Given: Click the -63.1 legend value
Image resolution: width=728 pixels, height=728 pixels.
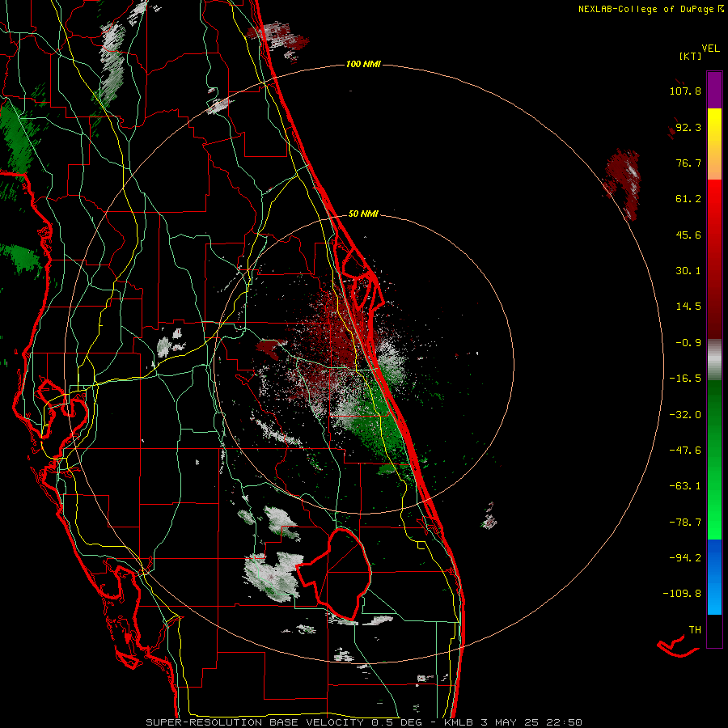Looking at the screenshot, I should (685, 486).
